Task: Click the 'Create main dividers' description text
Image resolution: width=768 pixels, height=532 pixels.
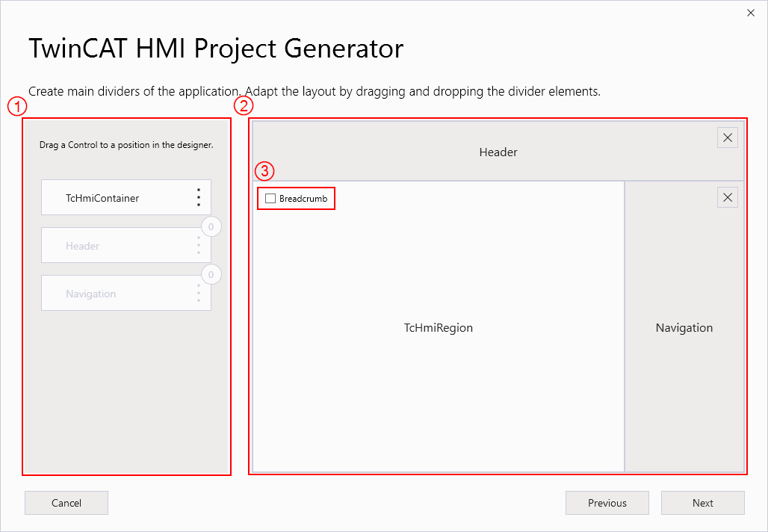Action: 315,92
